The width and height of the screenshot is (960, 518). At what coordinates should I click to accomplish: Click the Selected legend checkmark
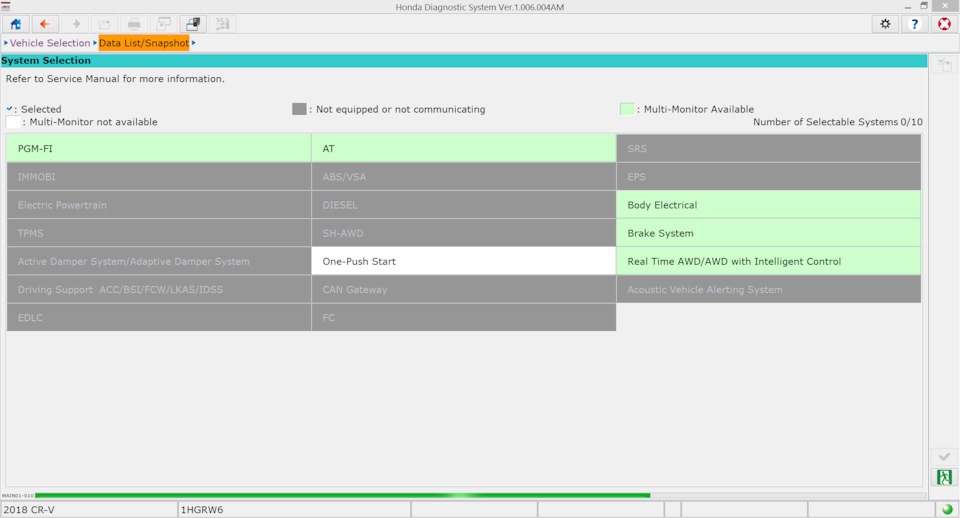tap(9, 108)
